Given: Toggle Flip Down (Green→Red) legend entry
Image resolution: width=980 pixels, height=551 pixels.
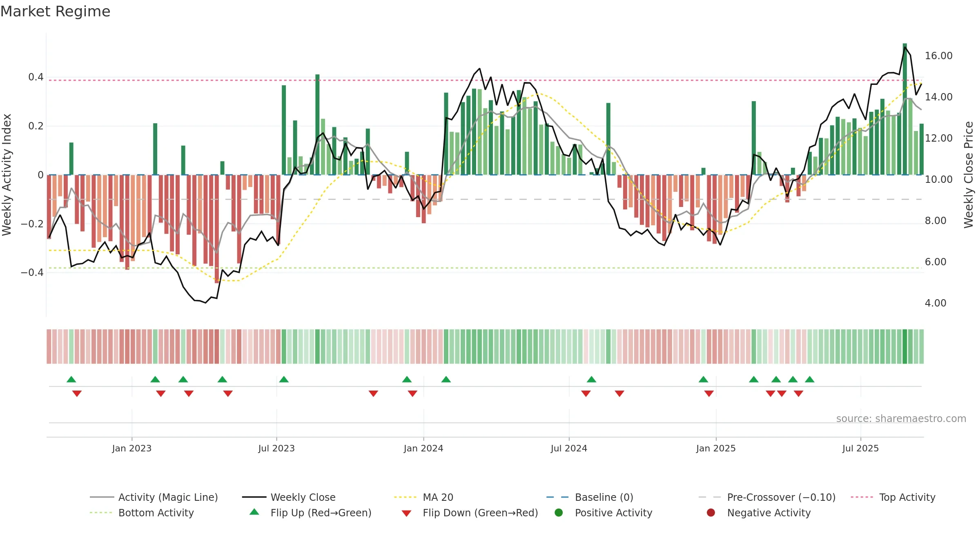Looking at the screenshot, I should pyautogui.click(x=470, y=513).
